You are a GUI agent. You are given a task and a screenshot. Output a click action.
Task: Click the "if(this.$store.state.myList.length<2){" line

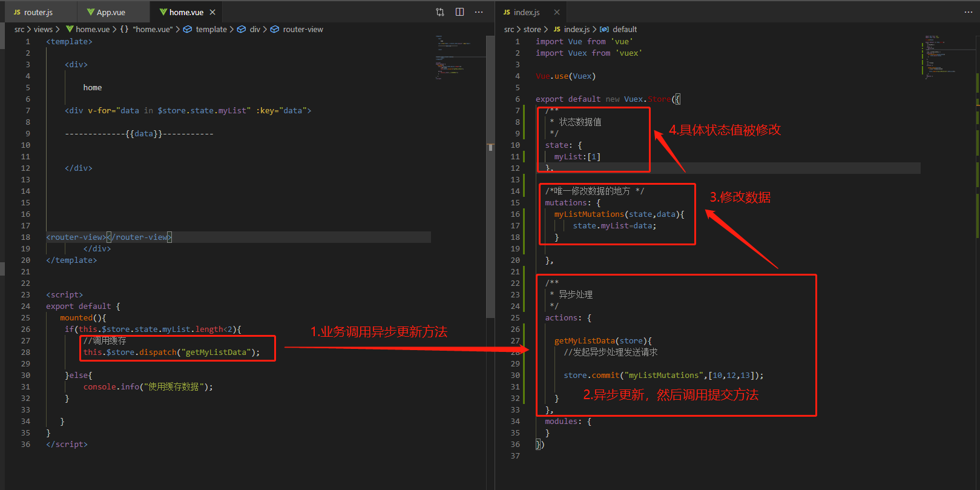point(153,329)
